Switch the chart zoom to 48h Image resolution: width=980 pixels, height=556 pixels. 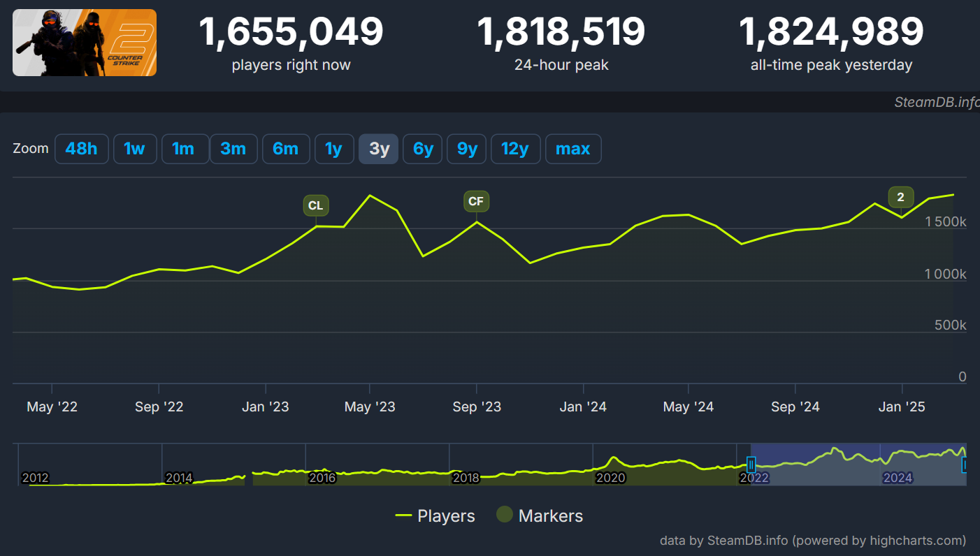[81, 149]
